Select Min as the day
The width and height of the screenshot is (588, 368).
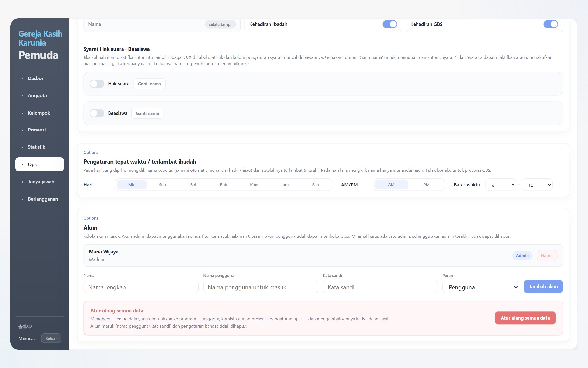coord(132,185)
